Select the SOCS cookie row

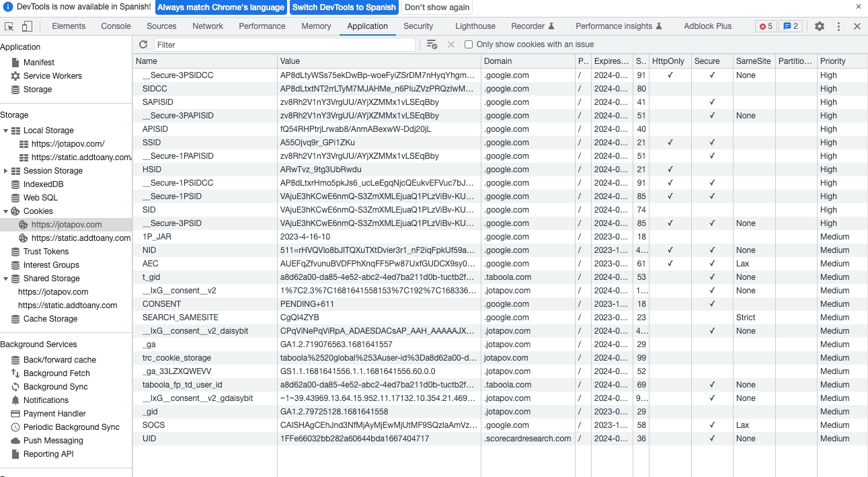point(500,425)
